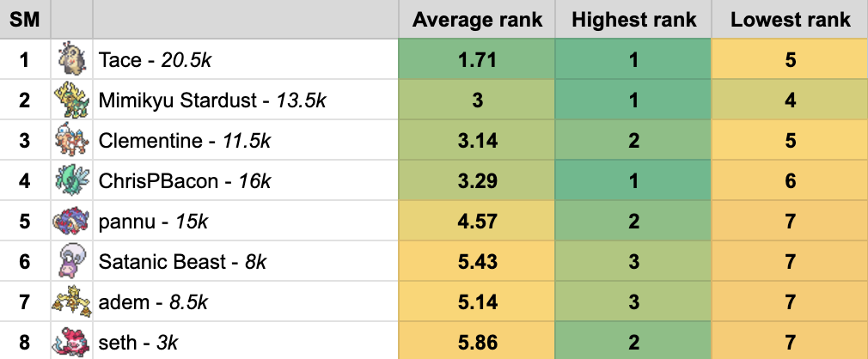Click the sprite icon in Satanic Beast's row
Image resolution: width=868 pixels, height=359 pixels.
(71, 261)
